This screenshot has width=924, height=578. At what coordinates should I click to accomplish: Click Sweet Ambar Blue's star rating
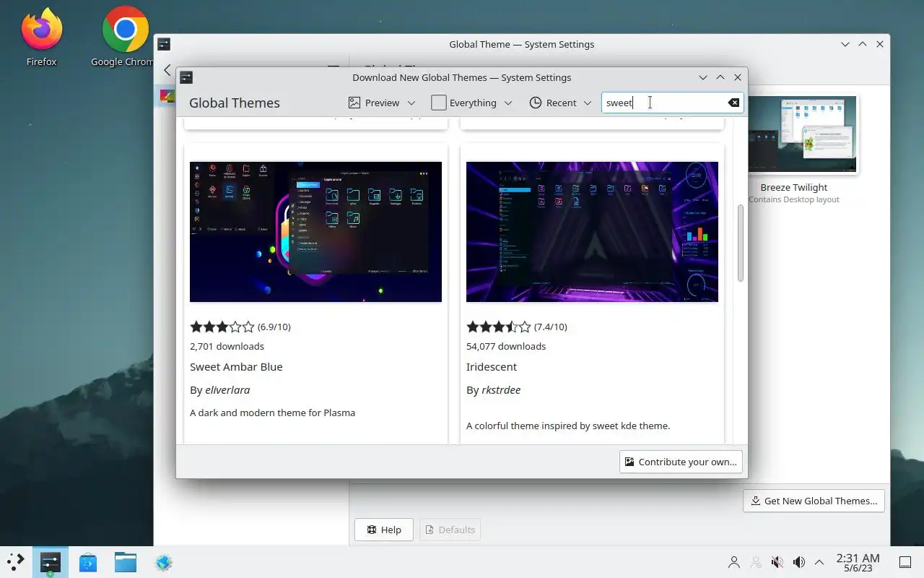[x=222, y=327]
